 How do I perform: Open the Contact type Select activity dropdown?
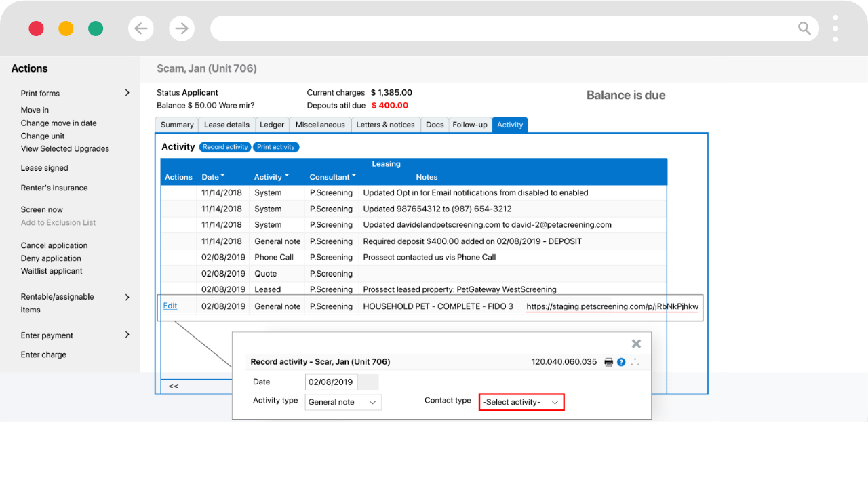point(521,402)
